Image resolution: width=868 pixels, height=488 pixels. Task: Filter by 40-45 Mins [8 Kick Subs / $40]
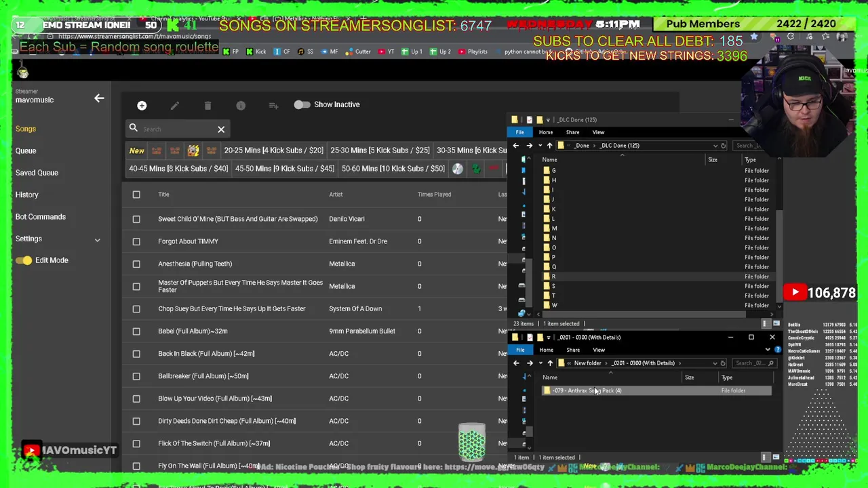coord(178,169)
